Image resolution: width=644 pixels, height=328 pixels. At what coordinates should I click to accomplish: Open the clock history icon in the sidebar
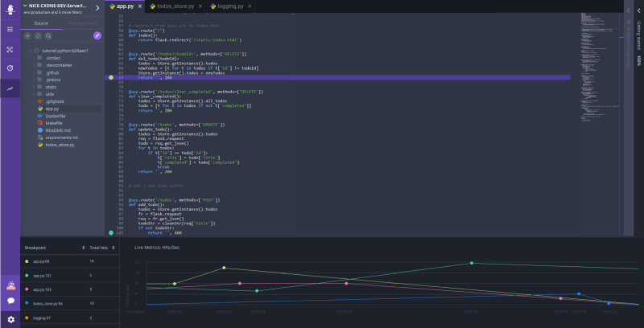coord(10,68)
